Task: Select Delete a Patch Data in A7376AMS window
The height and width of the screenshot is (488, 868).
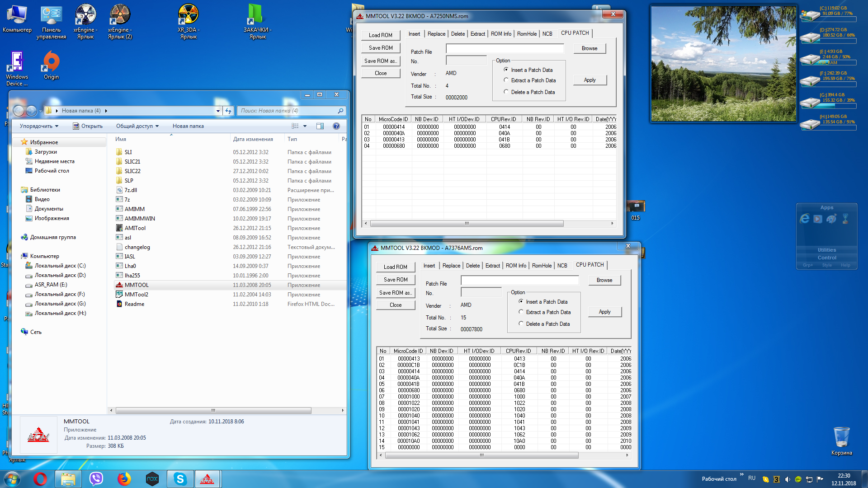Action: 521,324
